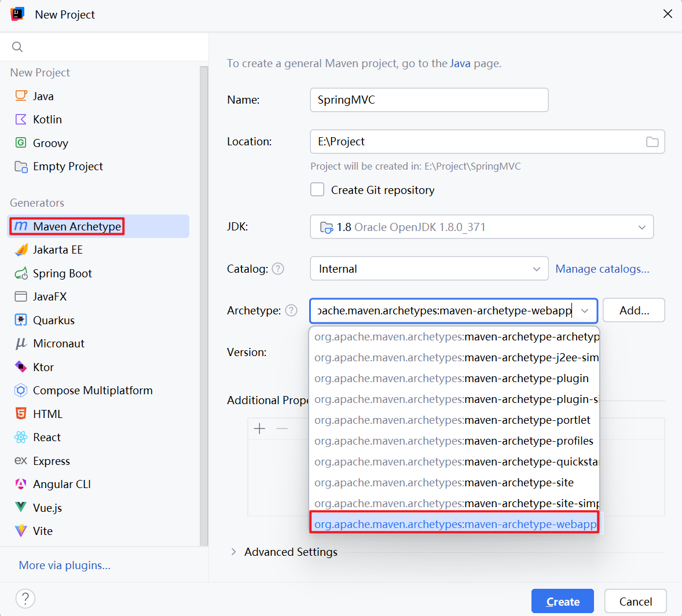682x616 pixels.
Task: Pick the Empty Project folder icon
Action: (x=21, y=166)
